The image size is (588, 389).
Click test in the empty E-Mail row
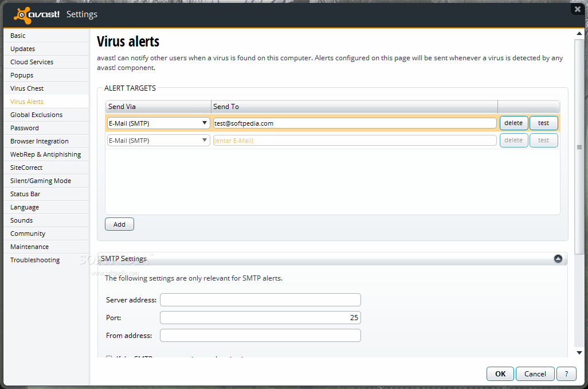click(x=544, y=140)
